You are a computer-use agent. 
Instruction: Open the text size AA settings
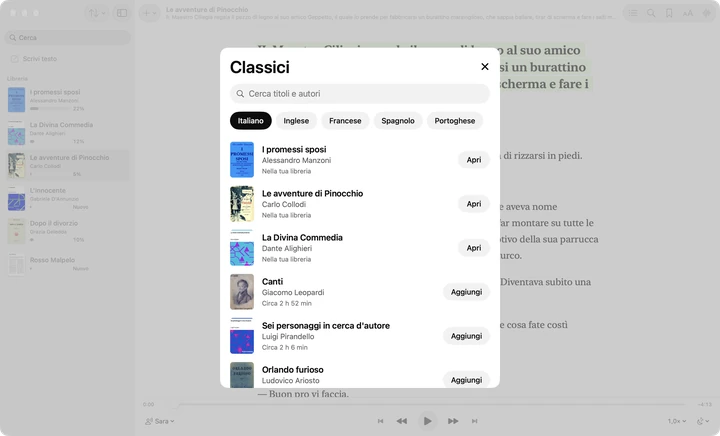coord(688,13)
